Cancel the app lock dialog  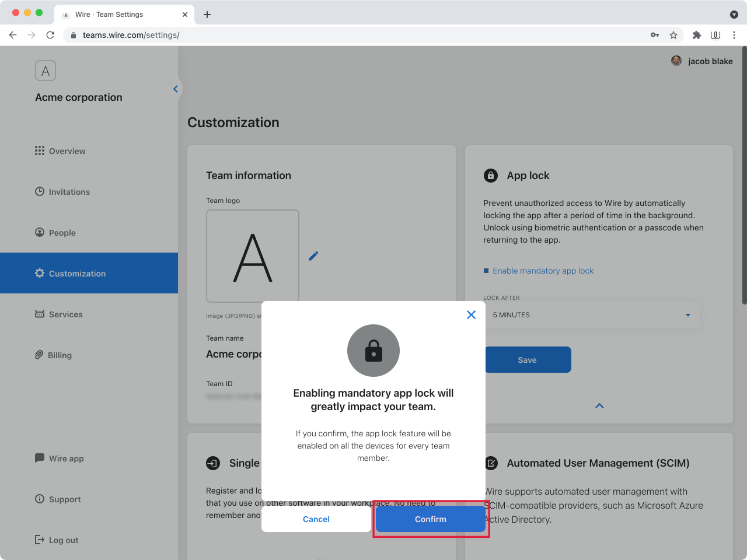316,519
